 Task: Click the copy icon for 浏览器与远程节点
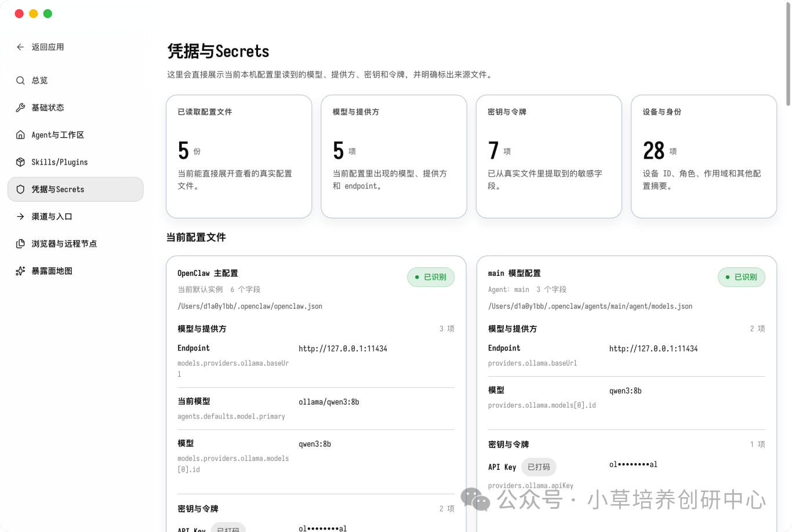20,244
